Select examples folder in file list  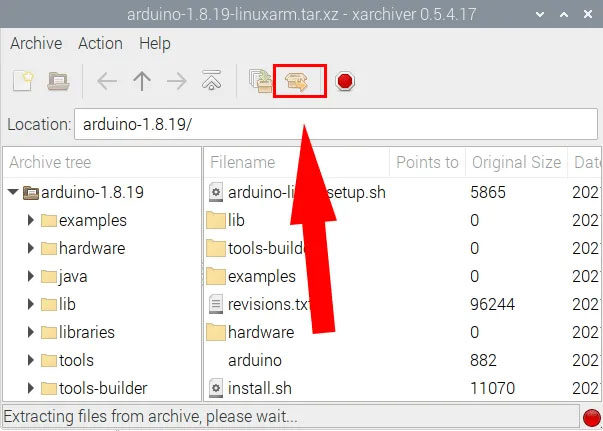pyautogui.click(x=402, y=276)
